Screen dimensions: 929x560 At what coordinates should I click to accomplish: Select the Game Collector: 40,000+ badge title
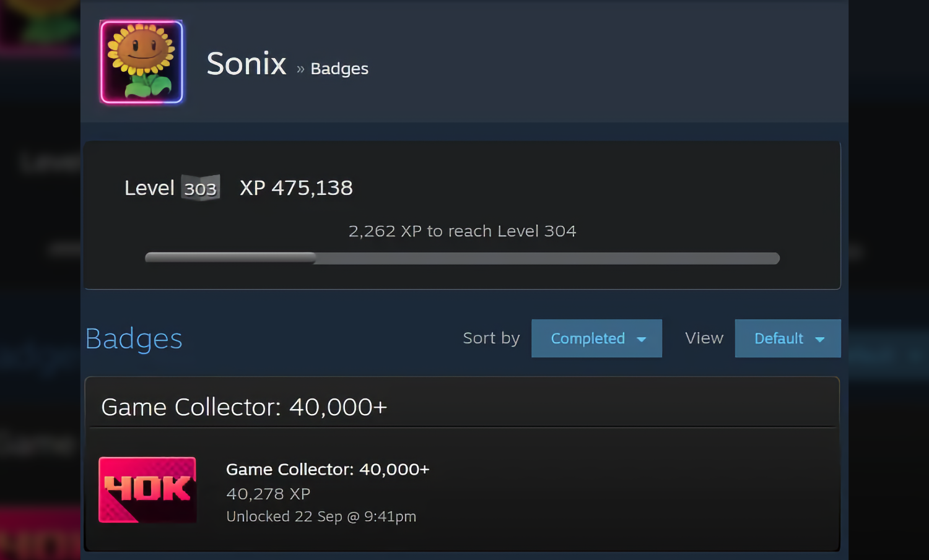tap(328, 470)
